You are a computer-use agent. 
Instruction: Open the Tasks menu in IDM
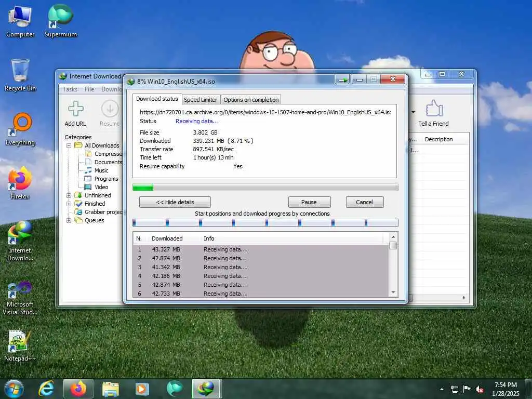70,89
